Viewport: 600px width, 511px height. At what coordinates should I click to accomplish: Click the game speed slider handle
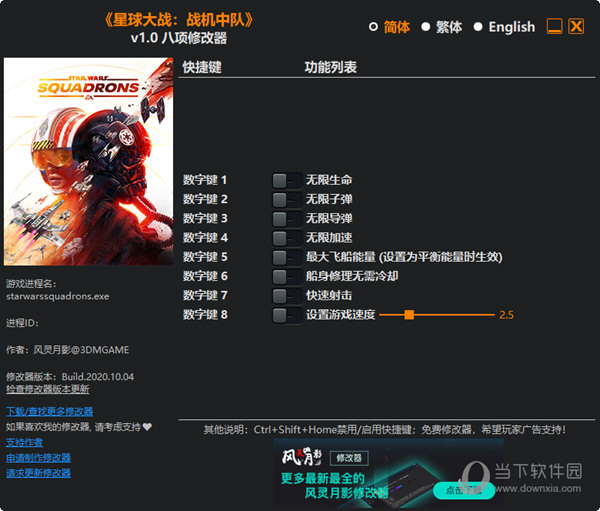click(409, 315)
